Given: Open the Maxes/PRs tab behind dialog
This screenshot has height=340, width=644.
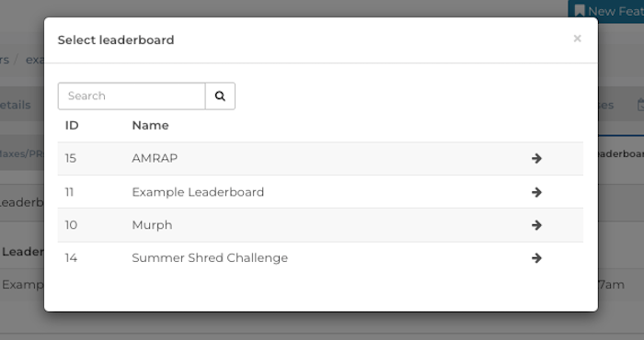Looking at the screenshot, I should pos(21,153).
